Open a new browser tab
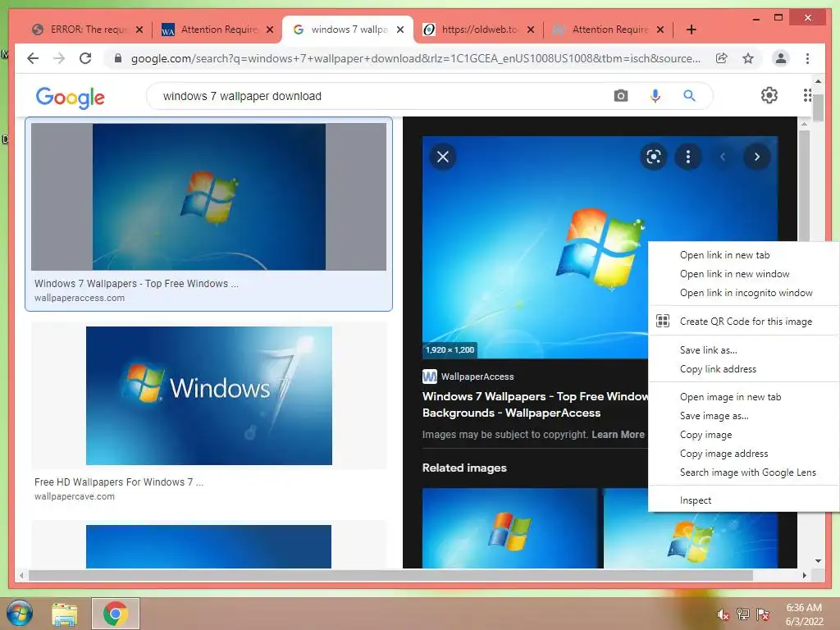 691,30
